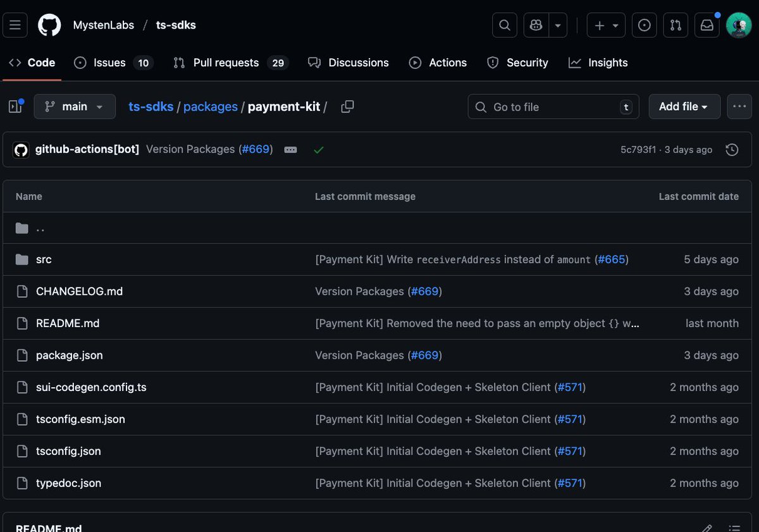Open PR #571 link in typedoc.json row
759x532 pixels.
(569, 483)
